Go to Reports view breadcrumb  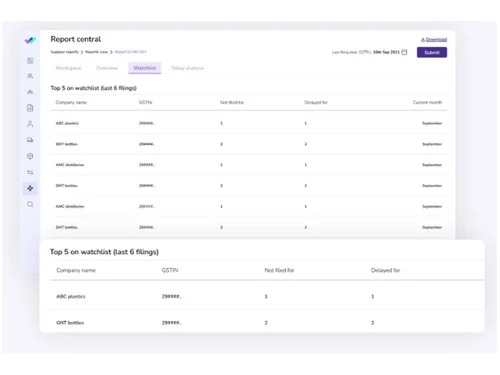[x=96, y=52]
